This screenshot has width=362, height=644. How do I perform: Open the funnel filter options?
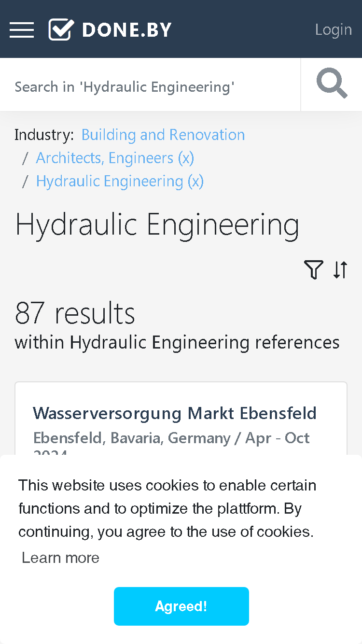(314, 269)
